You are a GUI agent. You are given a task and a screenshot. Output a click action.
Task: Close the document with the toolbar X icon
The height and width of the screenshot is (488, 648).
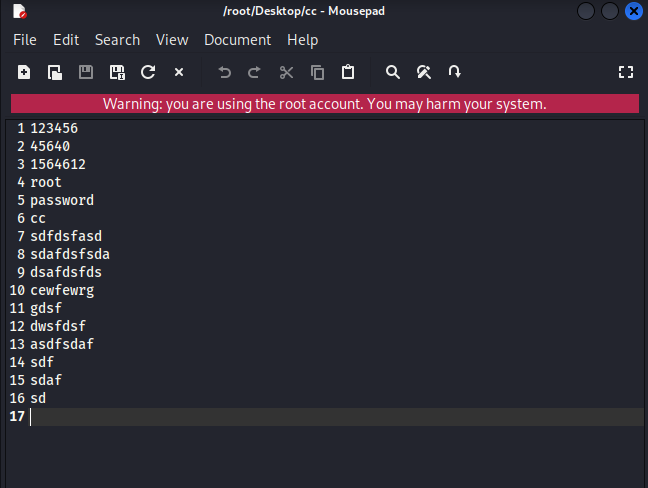179,72
